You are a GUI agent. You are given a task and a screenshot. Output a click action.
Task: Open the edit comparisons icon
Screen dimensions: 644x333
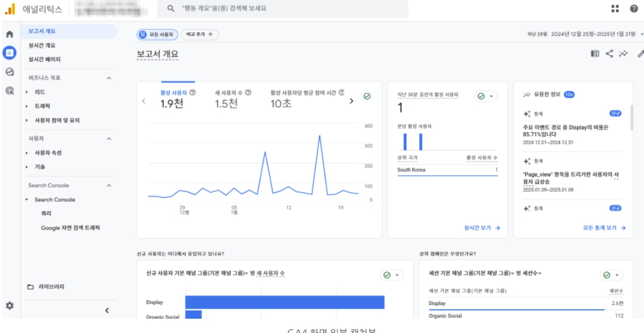[595, 54]
